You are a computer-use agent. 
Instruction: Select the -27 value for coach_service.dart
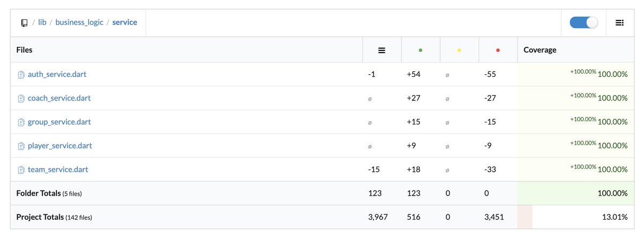pyautogui.click(x=491, y=98)
